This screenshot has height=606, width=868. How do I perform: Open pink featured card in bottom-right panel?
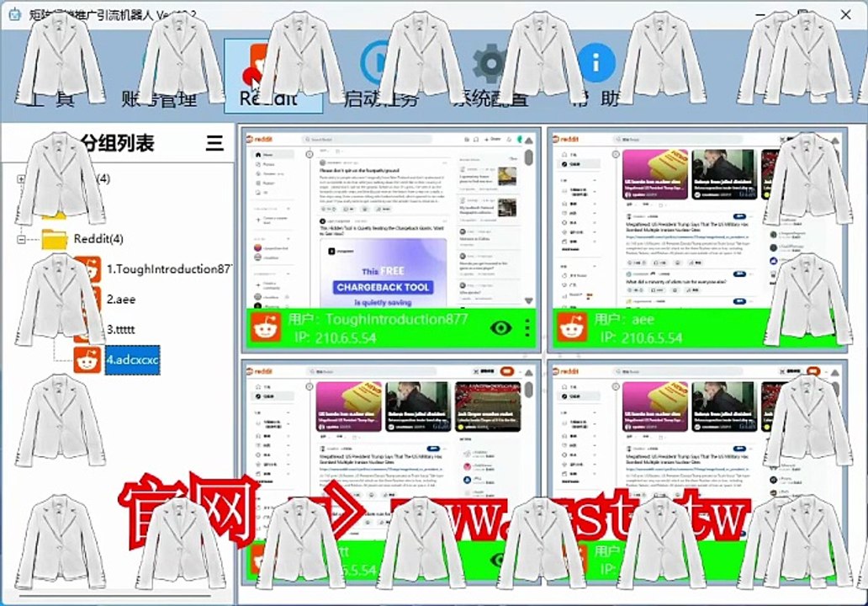[x=655, y=406]
